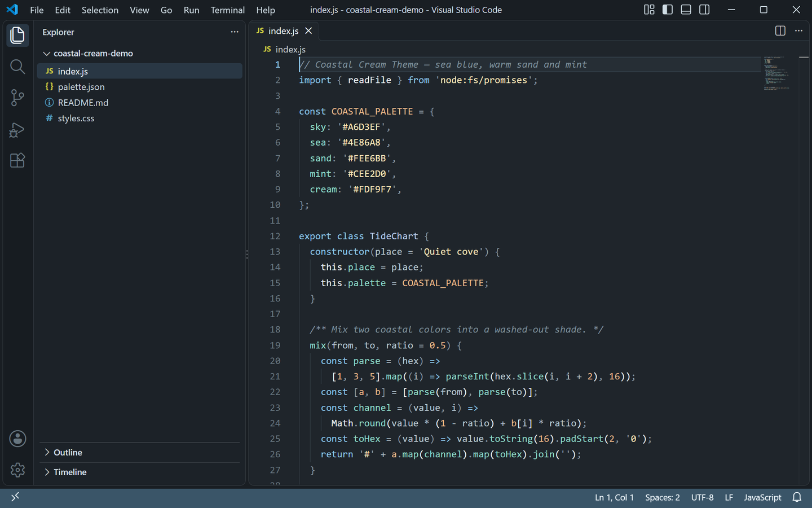Open the Manage gear icon
Image resolution: width=812 pixels, height=508 pixels.
click(x=17, y=470)
